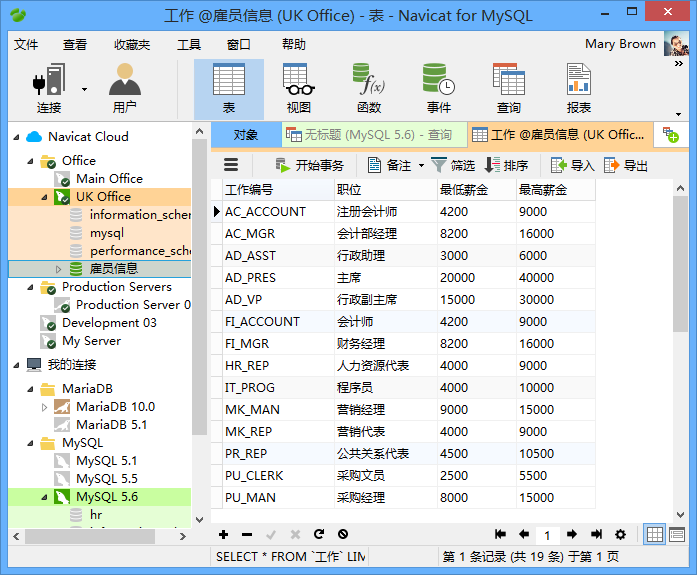The height and width of the screenshot is (575, 697).
Task: Open the View (视图) toolbar icon
Action: point(299,89)
